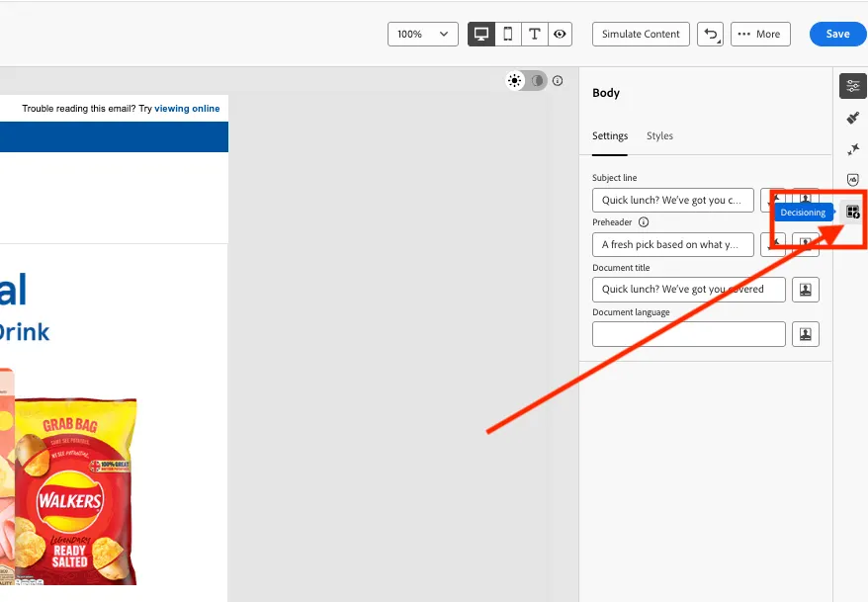Click into the Document title field
Image resolution: width=868 pixels, height=602 pixels.
click(689, 290)
